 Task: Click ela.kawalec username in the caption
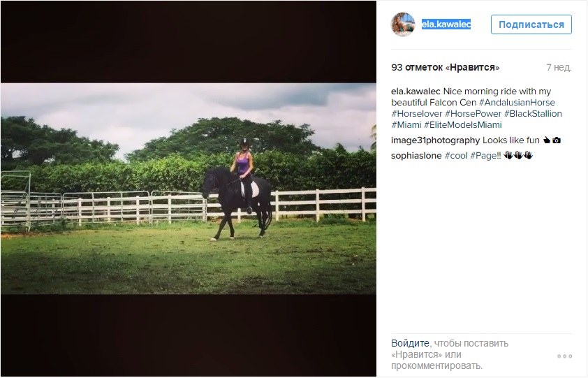[x=416, y=92]
